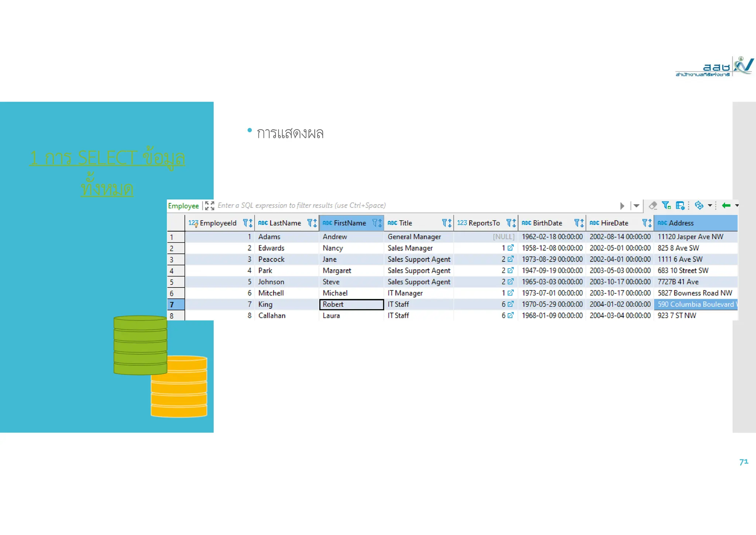Click the maximize panel icon beside Employee
The image size is (756, 535).
click(209, 206)
